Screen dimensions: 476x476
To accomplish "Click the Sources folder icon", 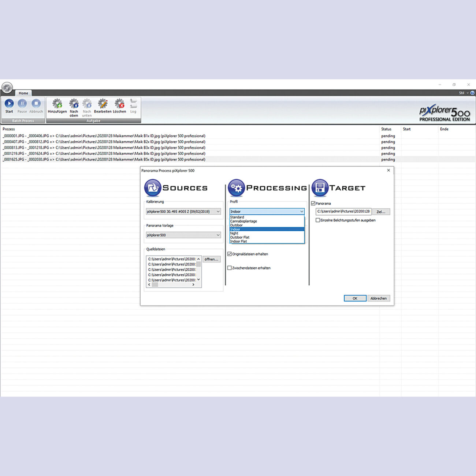I will pos(153,188).
